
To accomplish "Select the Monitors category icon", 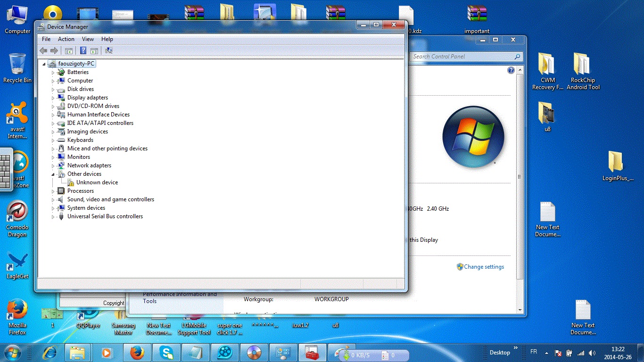I will 61,157.
